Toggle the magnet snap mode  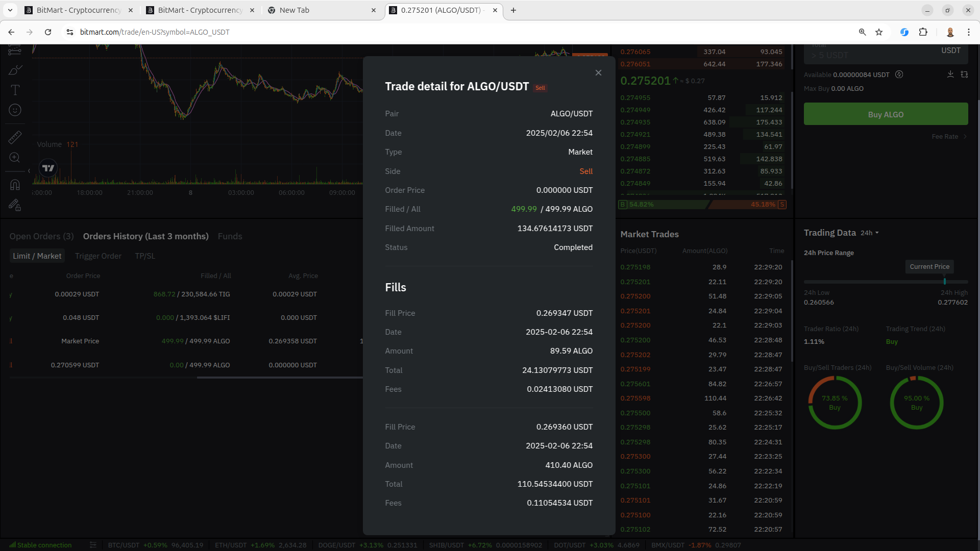[15, 185]
